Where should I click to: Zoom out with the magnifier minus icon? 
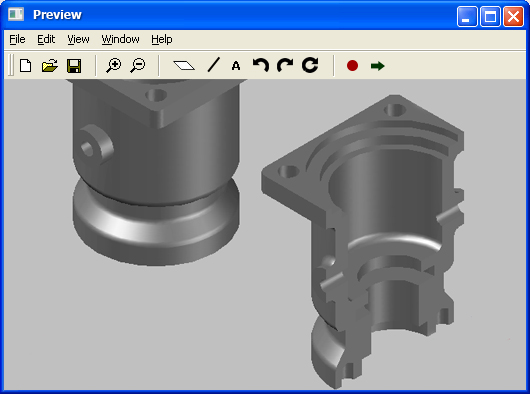(x=138, y=66)
